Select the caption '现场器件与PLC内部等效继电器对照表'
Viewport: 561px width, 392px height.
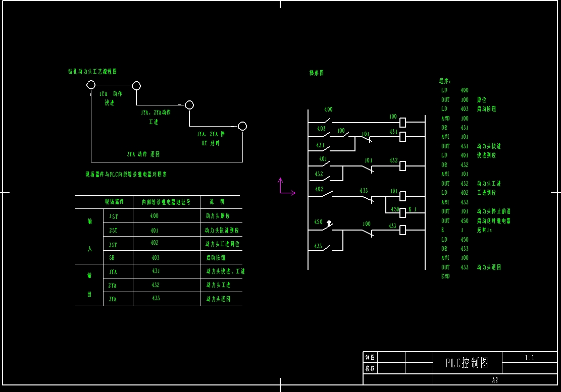point(126,175)
